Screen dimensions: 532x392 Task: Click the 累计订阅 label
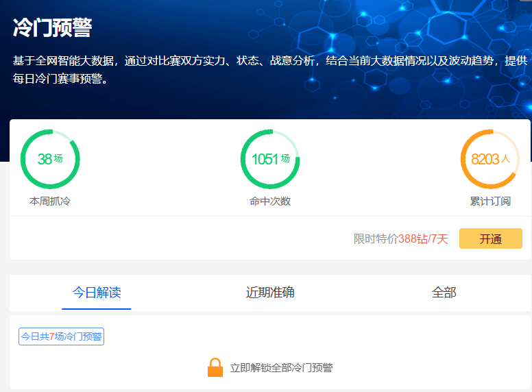(489, 201)
